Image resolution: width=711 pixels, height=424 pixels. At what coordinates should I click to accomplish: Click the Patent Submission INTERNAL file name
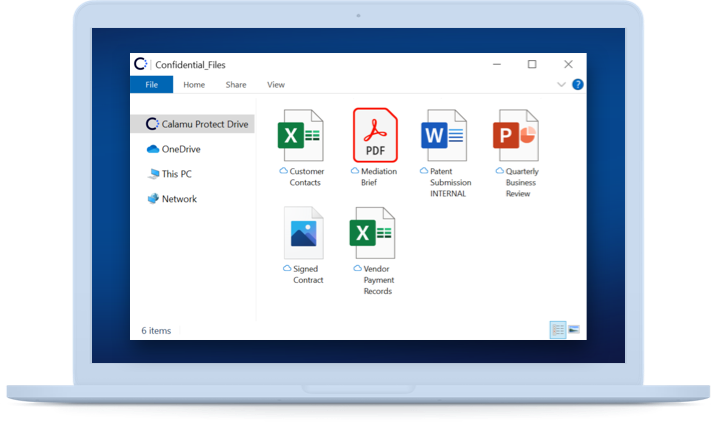tap(450, 182)
